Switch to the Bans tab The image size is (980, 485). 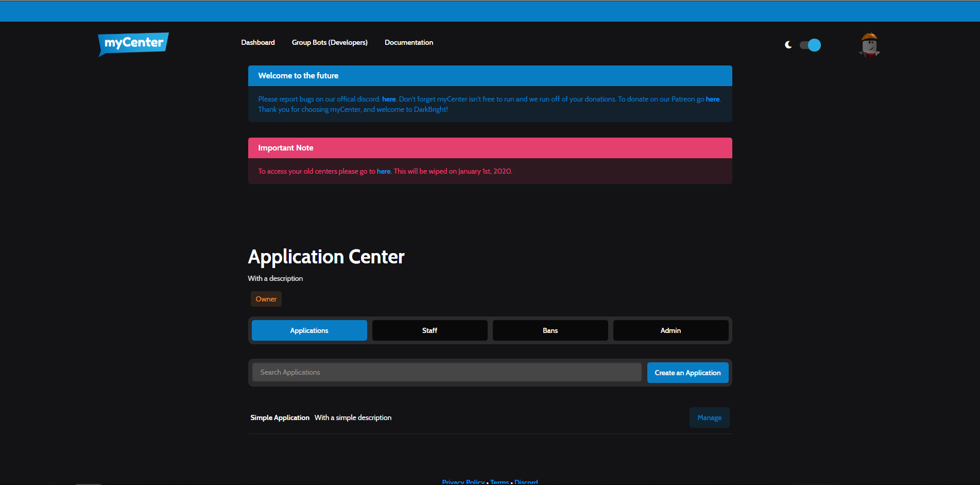click(x=549, y=330)
